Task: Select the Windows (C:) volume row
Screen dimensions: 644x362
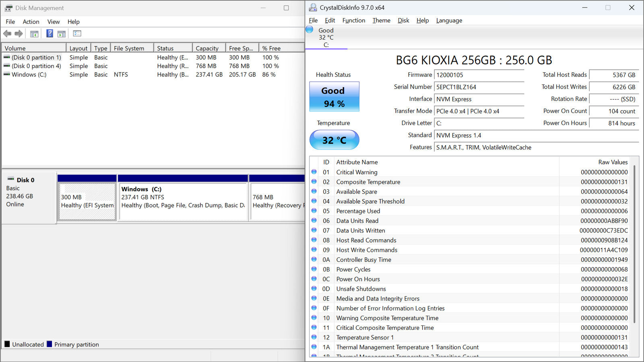Action: point(29,75)
